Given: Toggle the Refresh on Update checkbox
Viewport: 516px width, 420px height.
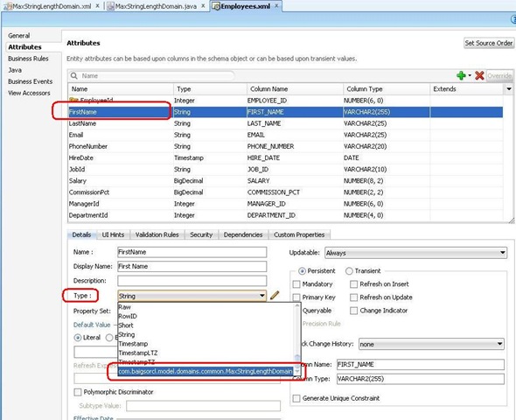Looking at the screenshot, I should pyautogui.click(x=353, y=297).
